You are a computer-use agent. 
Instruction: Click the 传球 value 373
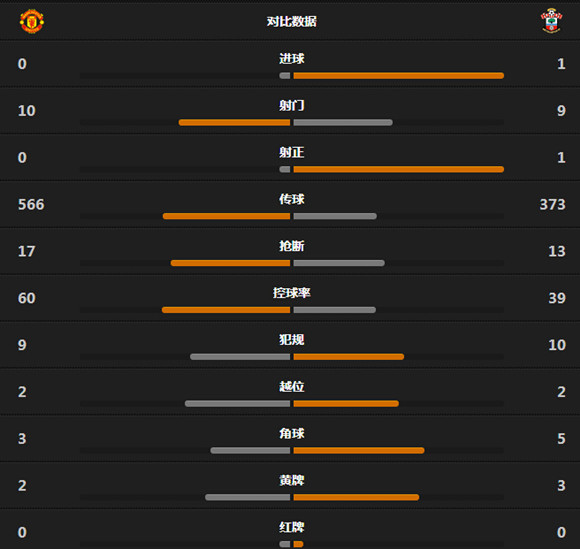[x=553, y=205]
